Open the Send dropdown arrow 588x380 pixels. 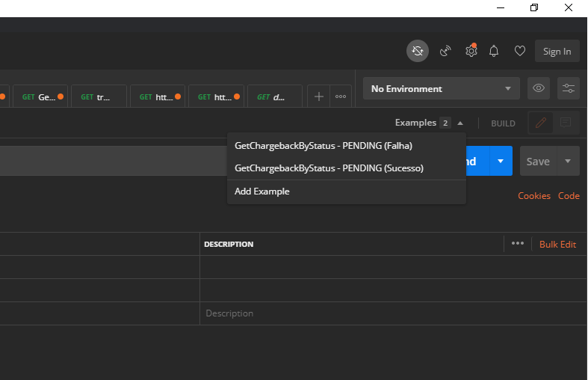coord(501,161)
